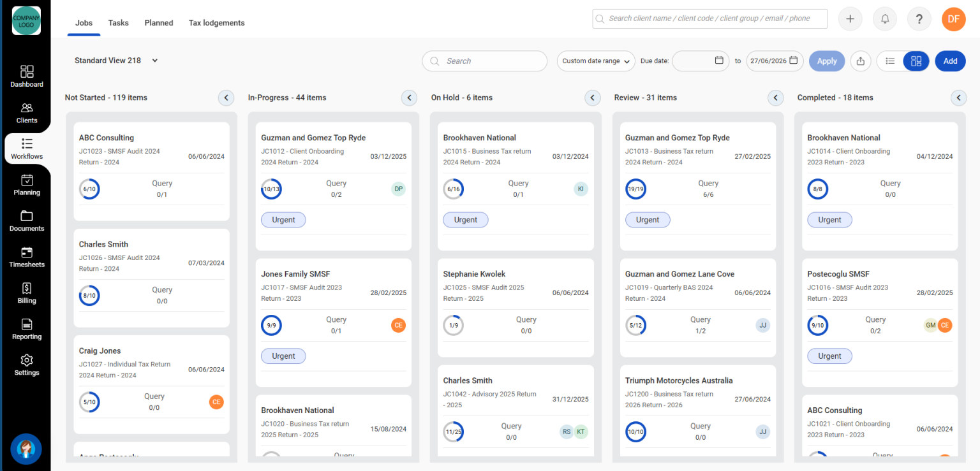Switch to board grid view toggle
Image resolution: width=980 pixels, height=471 pixels.
click(916, 61)
